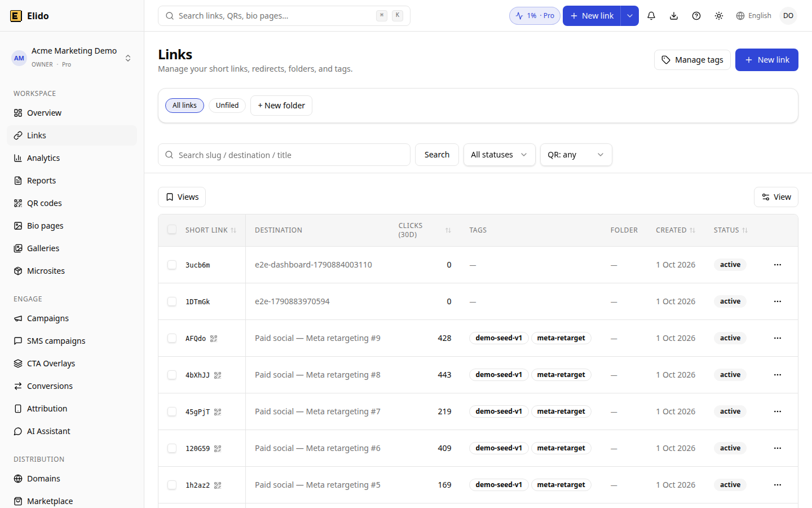Viewport: 812px width, 508px height.
Task: Open Analytics in sidebar
Action: tap(72, 158)
